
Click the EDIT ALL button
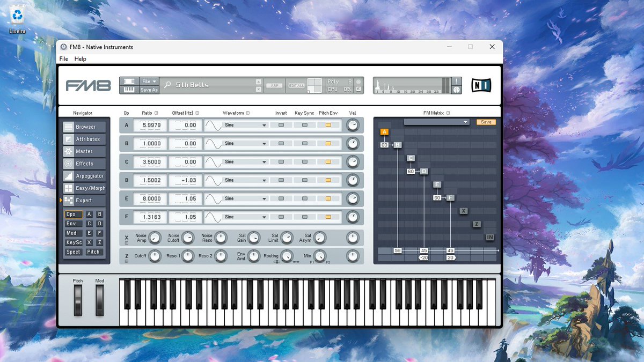pyautogui.click(x=297, y=85)
